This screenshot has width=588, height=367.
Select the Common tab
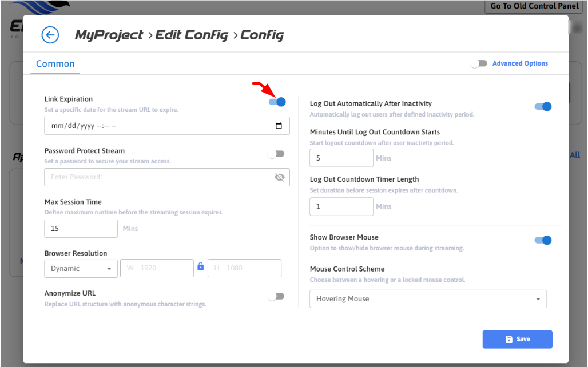(55, 64)
